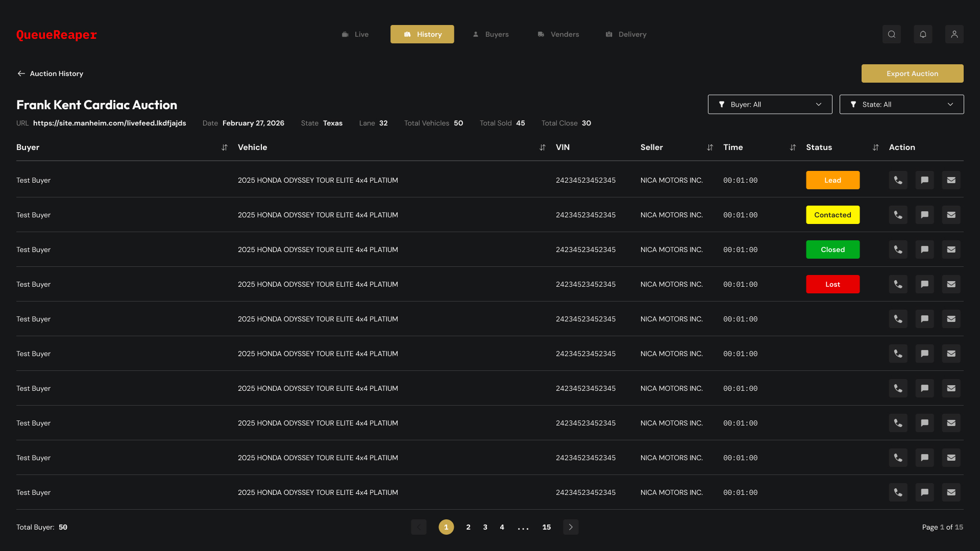Click the Export Auction button
Image resolution: width=980 pixels, height=551 pixels.
tap(912, 73)
